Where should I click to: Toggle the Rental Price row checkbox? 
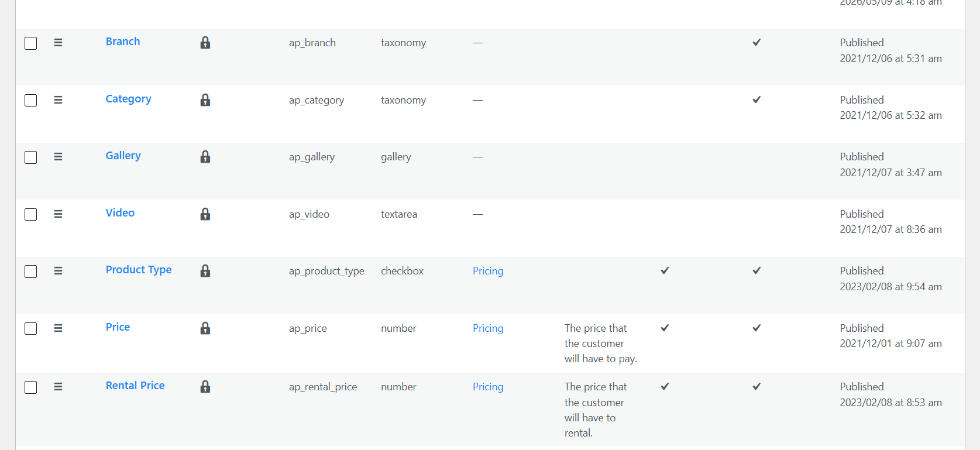(x=31, y=387)
